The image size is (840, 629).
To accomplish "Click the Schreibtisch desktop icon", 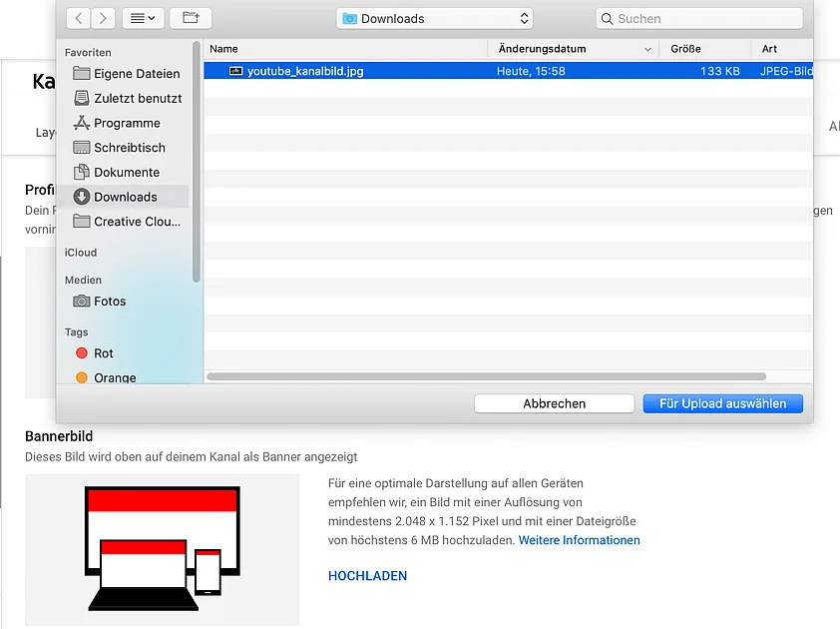I will [82, 148].
